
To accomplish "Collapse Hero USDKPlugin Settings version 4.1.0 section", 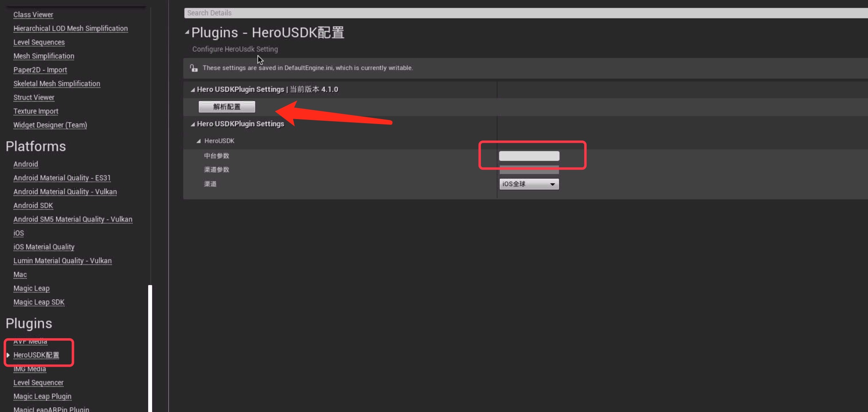I will 193,90.
